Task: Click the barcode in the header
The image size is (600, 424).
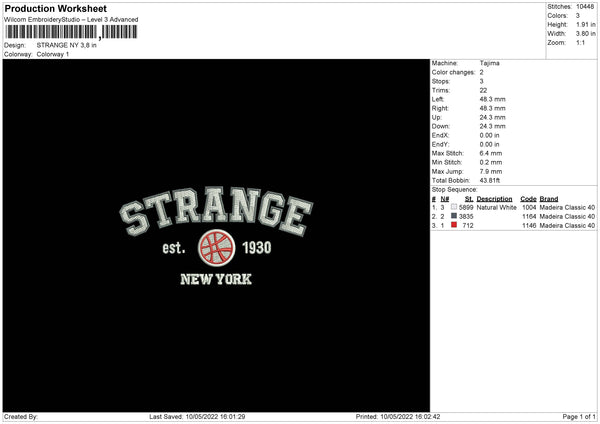Action: [x=72, y=32]
